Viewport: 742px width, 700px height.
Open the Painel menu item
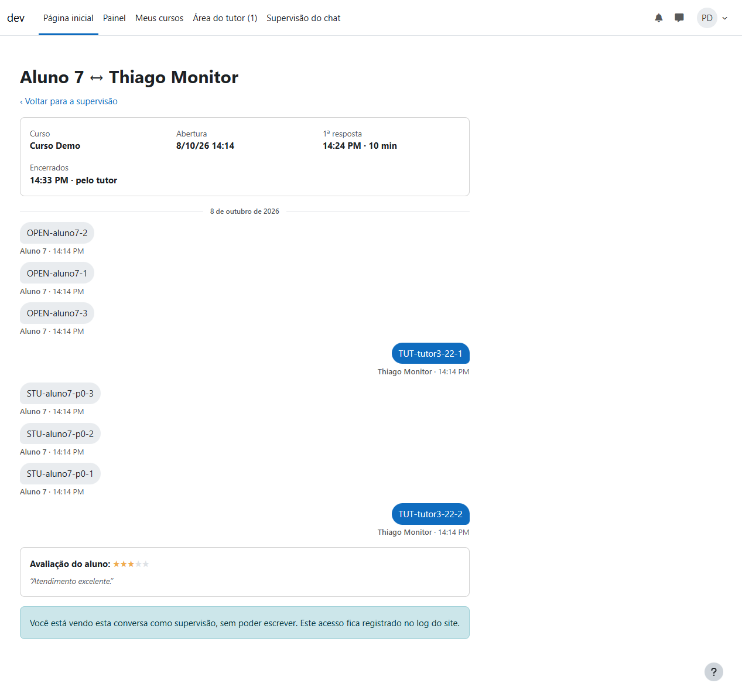[x=114, y=18]
